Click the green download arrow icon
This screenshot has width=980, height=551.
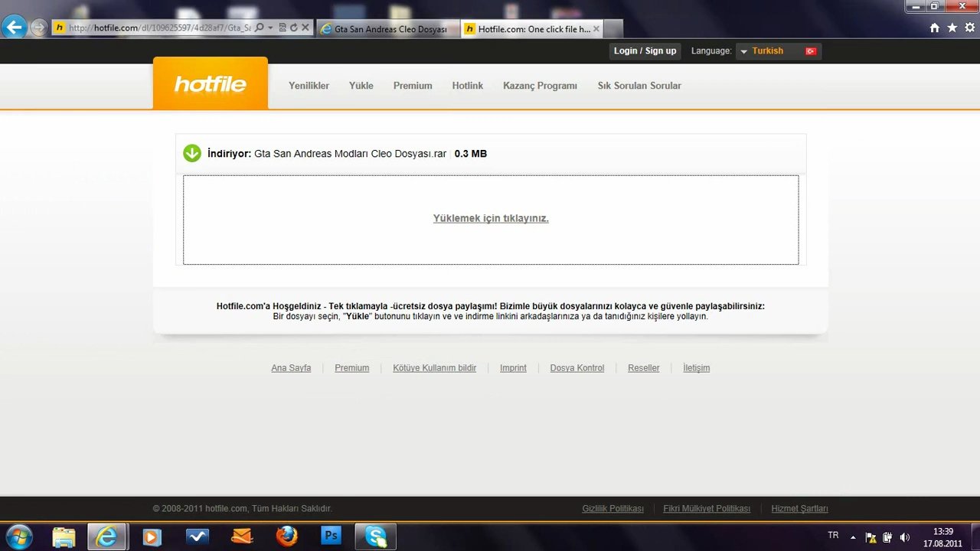[192, 153]
